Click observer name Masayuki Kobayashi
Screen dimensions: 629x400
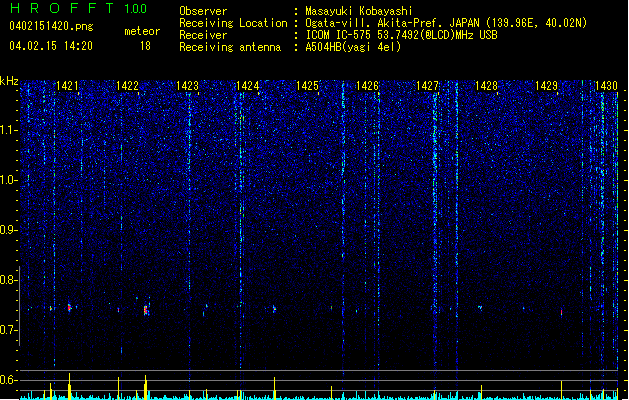tap(359, 11)
